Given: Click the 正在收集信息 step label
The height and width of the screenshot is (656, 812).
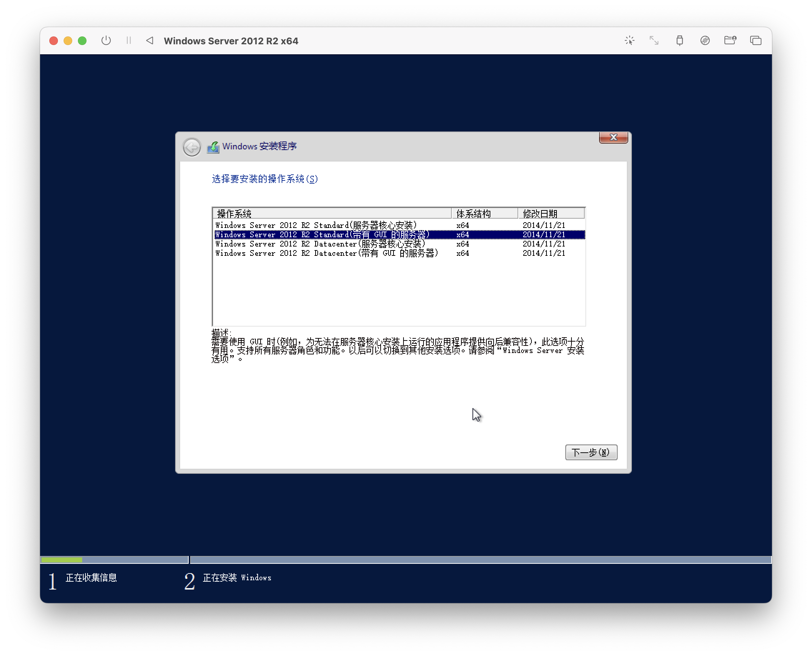Looking at the screenshot, I should (91, 577).
